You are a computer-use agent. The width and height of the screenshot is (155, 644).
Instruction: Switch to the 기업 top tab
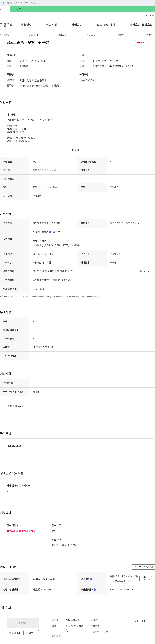tap(19, 9)
